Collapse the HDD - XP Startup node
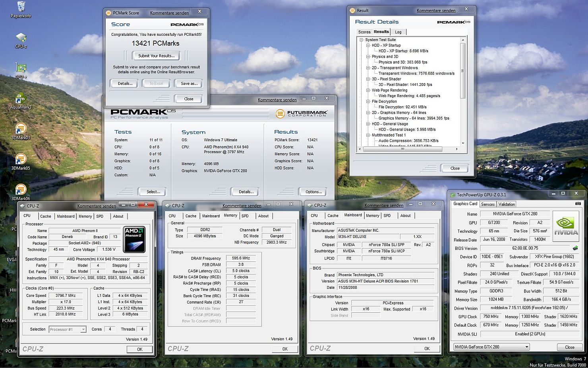Screen dimensions: 588x368 (x=368, y=45)
